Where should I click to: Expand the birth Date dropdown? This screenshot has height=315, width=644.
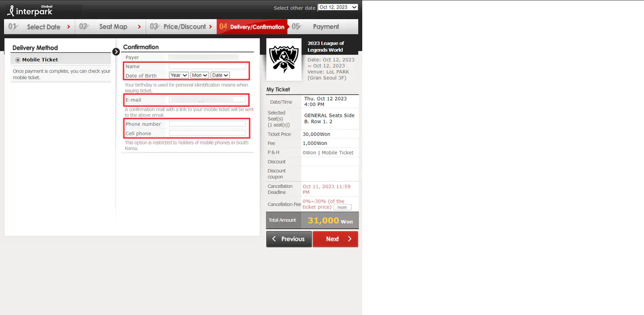(x=220, y=75)
